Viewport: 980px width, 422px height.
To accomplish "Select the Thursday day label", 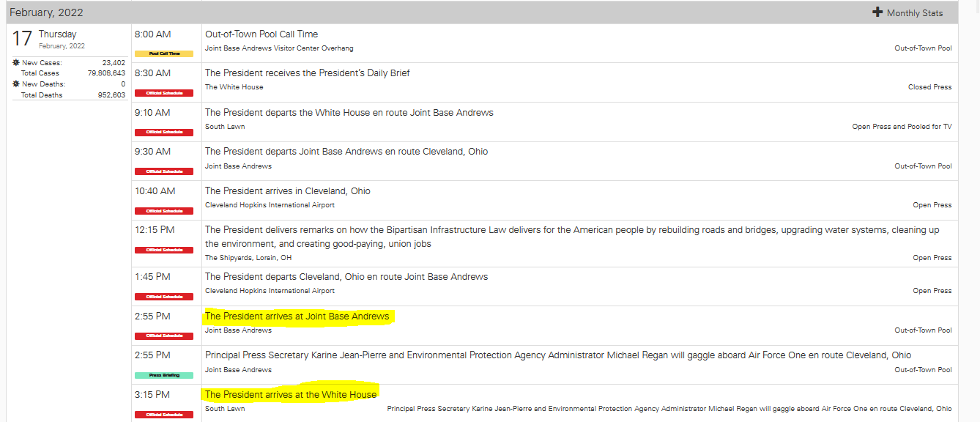I will pos(57,34).
